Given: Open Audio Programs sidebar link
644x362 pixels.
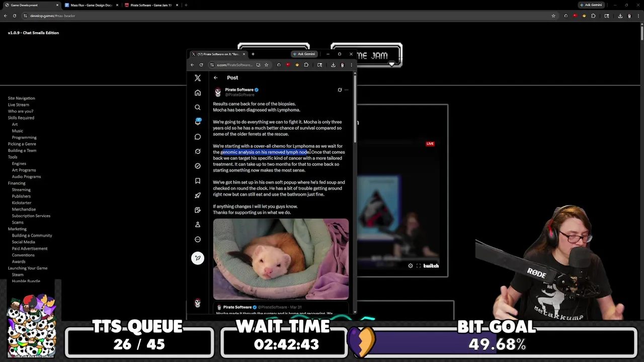Looking at the screenshot, I should (x=26, y=176).
